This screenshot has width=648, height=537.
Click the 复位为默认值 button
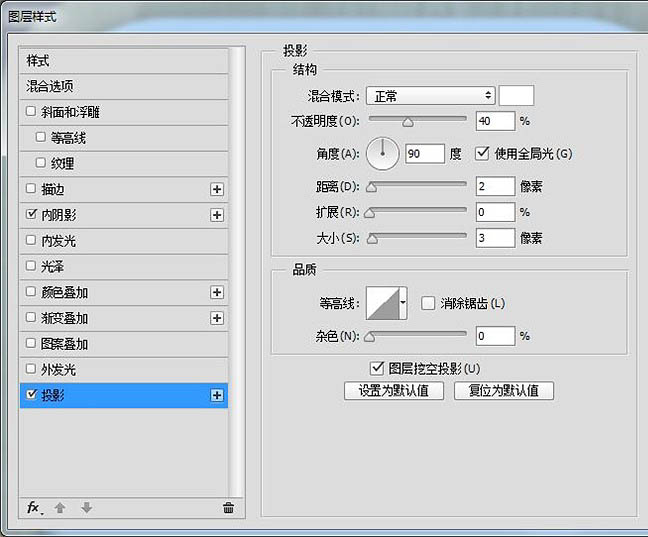(503, 391)
